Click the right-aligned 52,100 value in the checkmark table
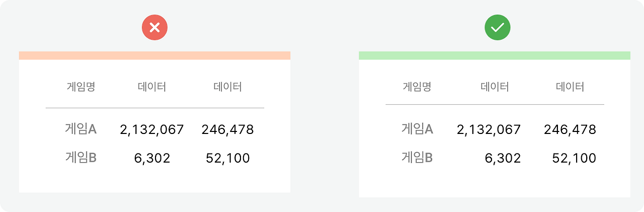The width and height of the screenshot is (644, 212). pyautogui.click(x=574, y=159)
